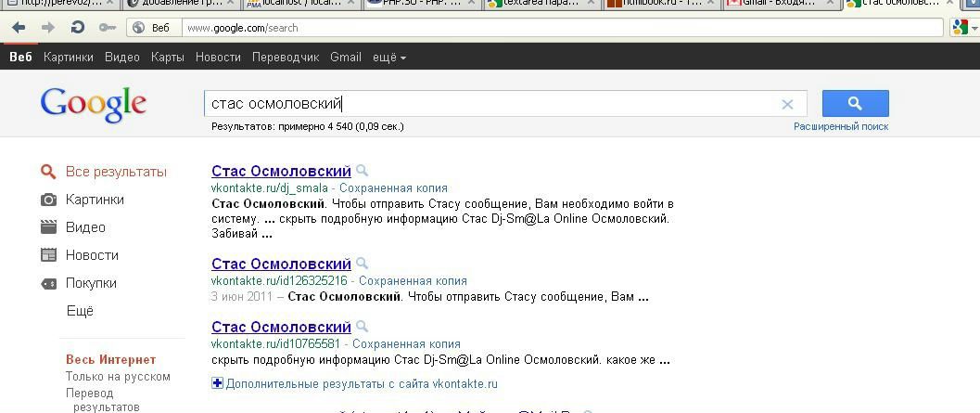Switch to the perevoz browser tab
The width and height of the screenshot is (980, 413).
pos(59,4)
